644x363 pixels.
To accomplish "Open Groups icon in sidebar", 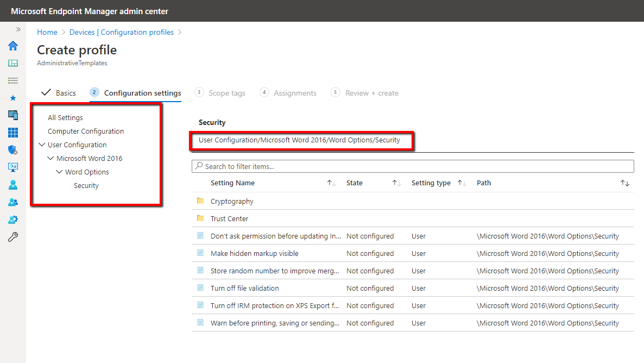I will tap(12, 202).
